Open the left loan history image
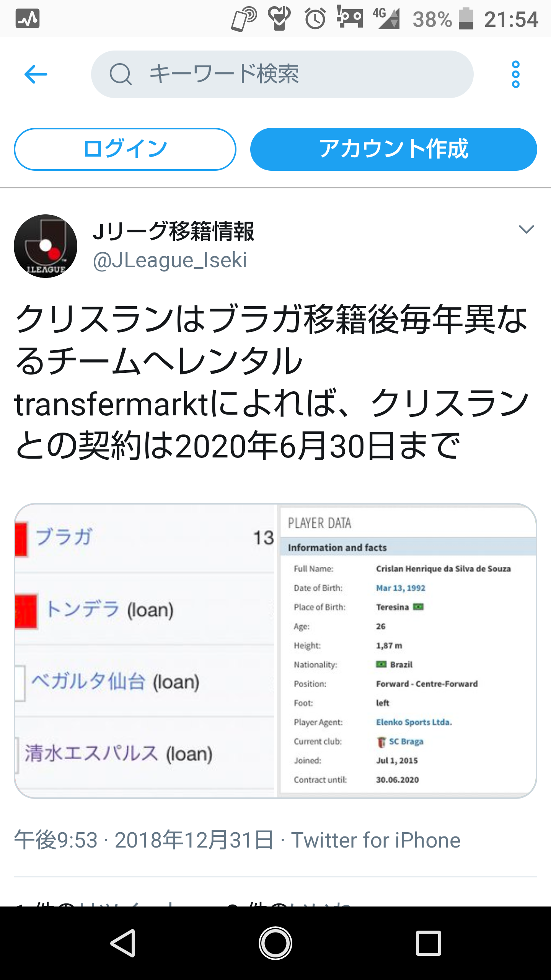The image size is (551, 980). coord(145,651)
